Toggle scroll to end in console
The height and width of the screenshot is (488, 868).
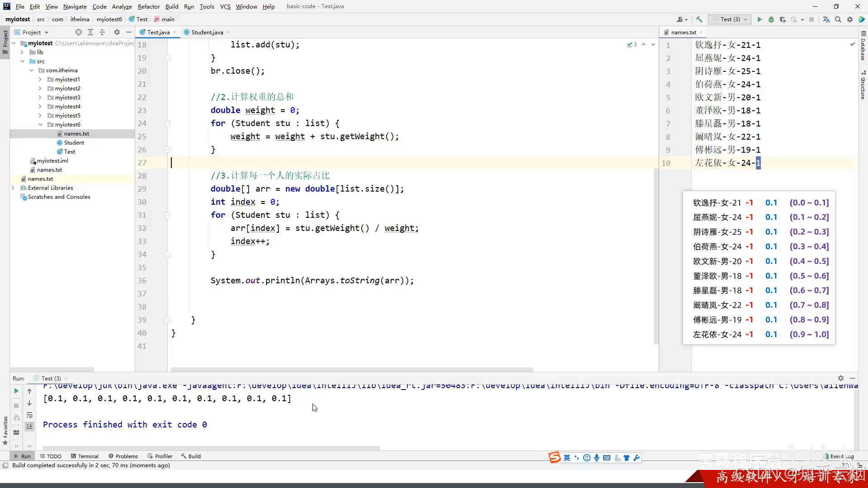coord(29,426)
